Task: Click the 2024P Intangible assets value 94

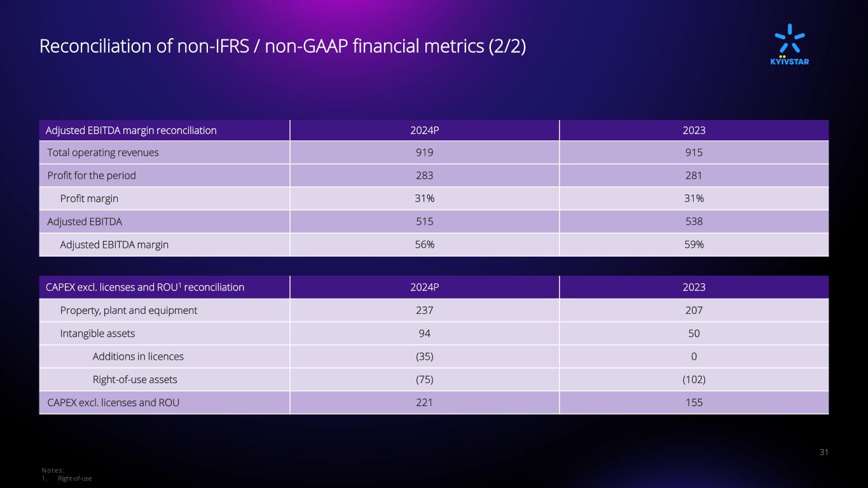Action: coord(425,333)
